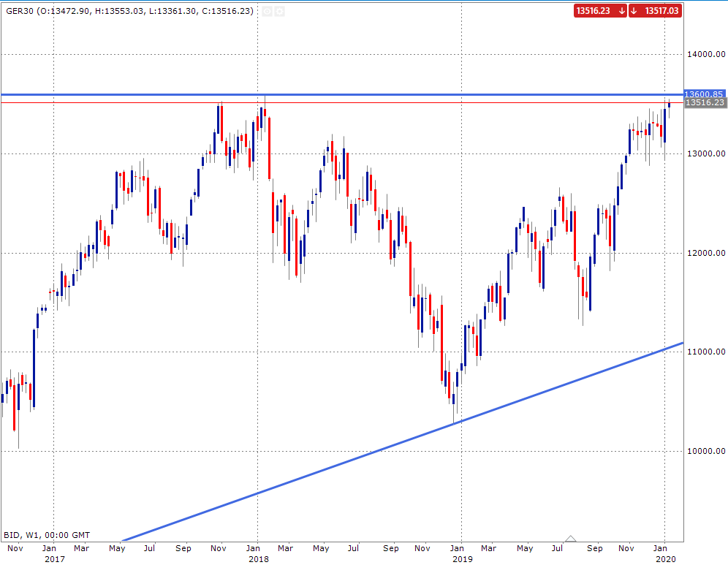Image resolution: width=728 pixels, height=565 pixels.
Task: Click the 2018 year label on time axis
Action: pyautogui.click(x=259, y=559)
